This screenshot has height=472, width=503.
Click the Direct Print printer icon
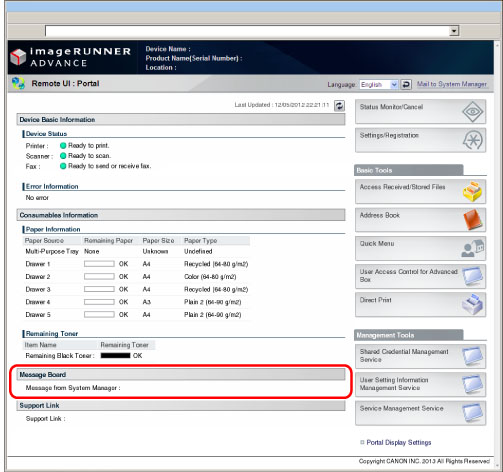coord(472,304)
